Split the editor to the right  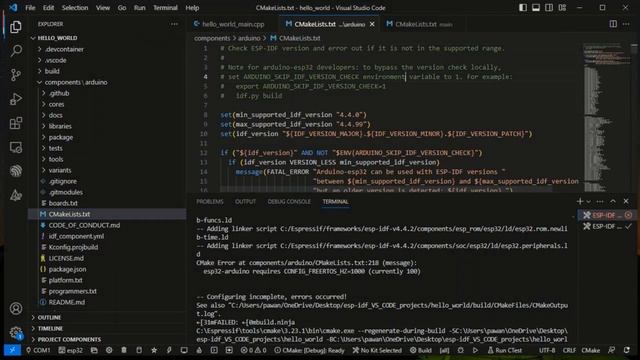613,24
